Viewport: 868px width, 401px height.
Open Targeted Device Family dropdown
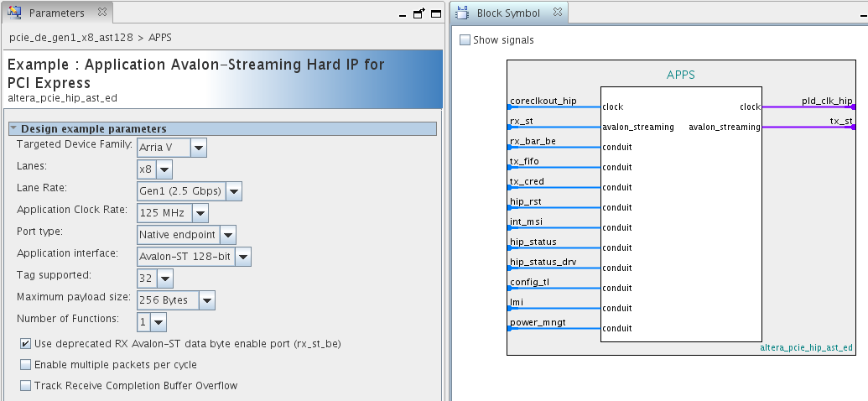click(x=198, y=148)
